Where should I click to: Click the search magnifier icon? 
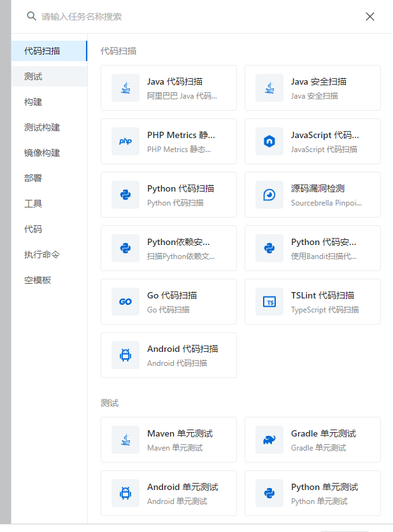(32, 16)
